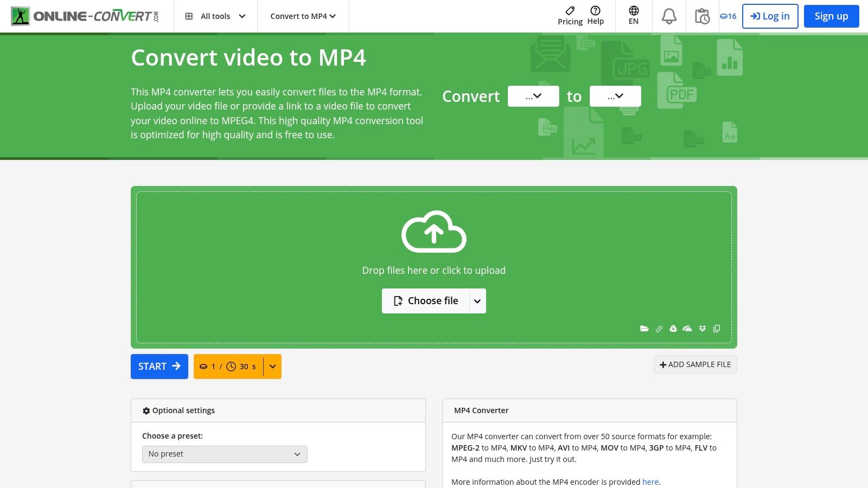The image size is (868, 488).
Task: Click the Optional settings header
Action: coord(278,410)
